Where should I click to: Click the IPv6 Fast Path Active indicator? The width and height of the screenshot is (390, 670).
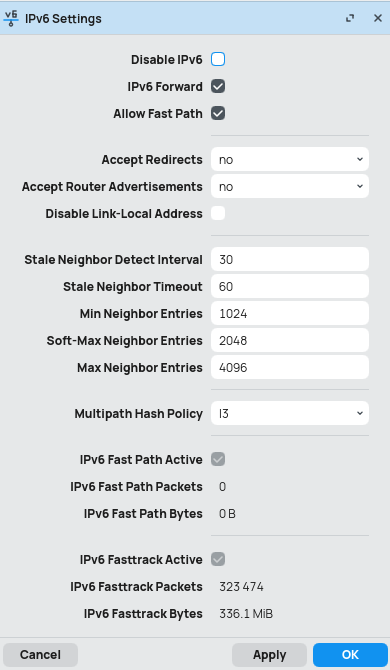click(218, 459)
